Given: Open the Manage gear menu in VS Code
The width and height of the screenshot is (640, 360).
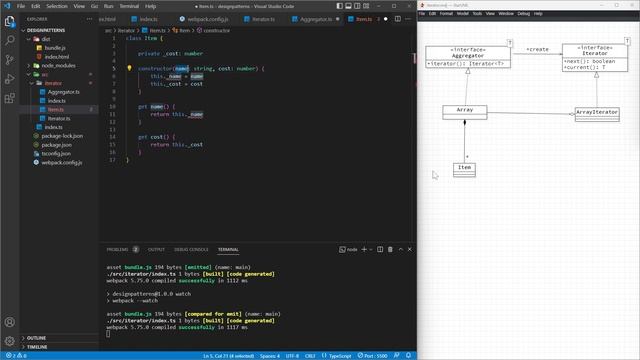Looking at the screenshot, I should click(x=9, y=340).
